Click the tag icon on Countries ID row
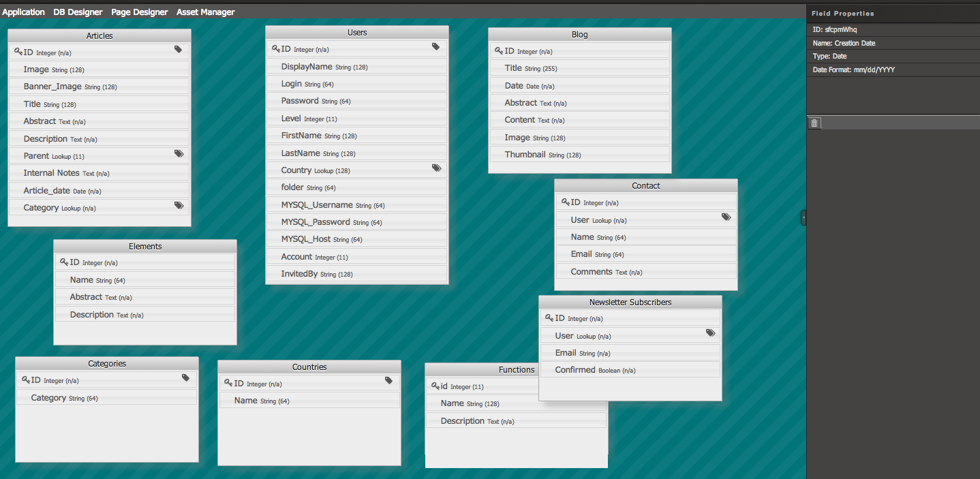This screenshot has height=479, width=980. [389, 381]
